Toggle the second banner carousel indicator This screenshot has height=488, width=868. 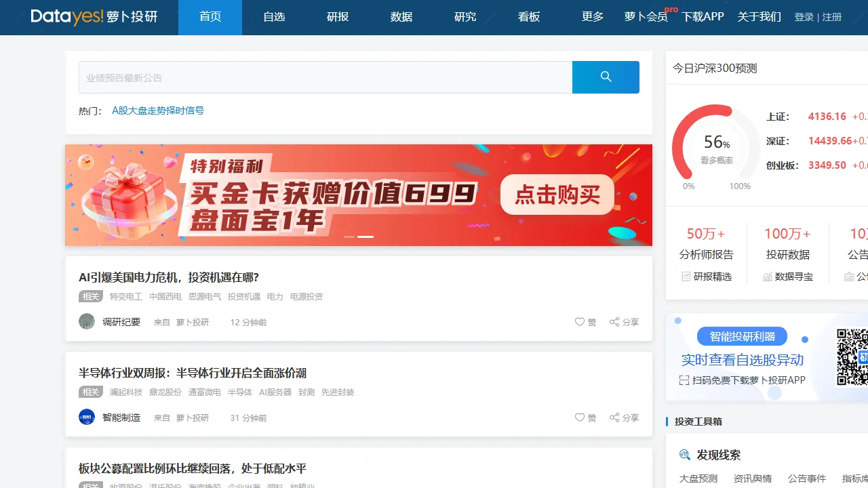(365, 237)
